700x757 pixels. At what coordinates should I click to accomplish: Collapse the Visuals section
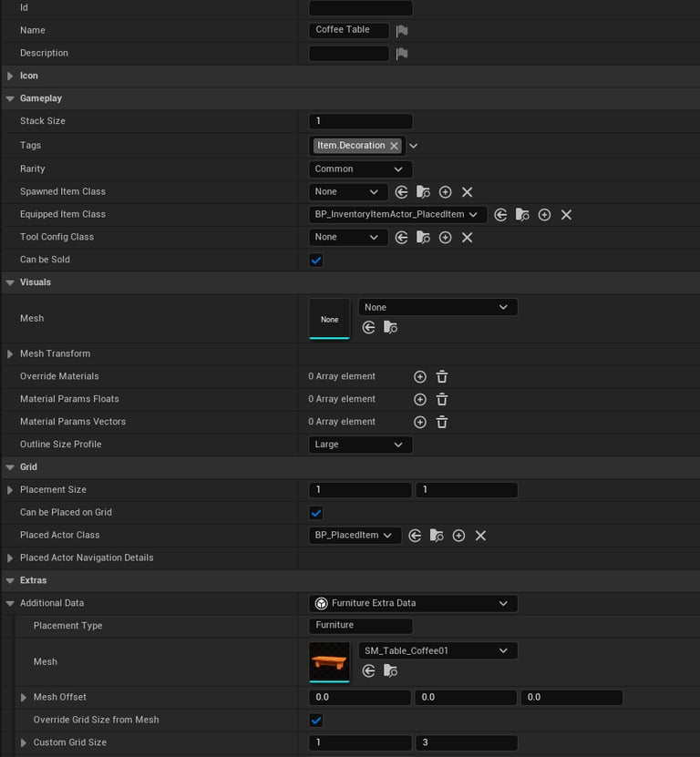(10, 283)
